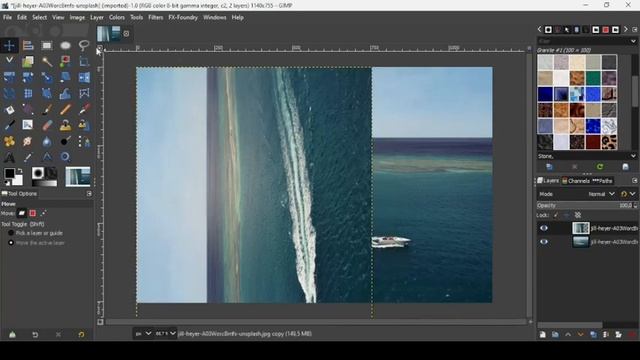Screen dimensions: 640x360
Task: Click the refresh patterns green icon
Action: click(600, 167)
